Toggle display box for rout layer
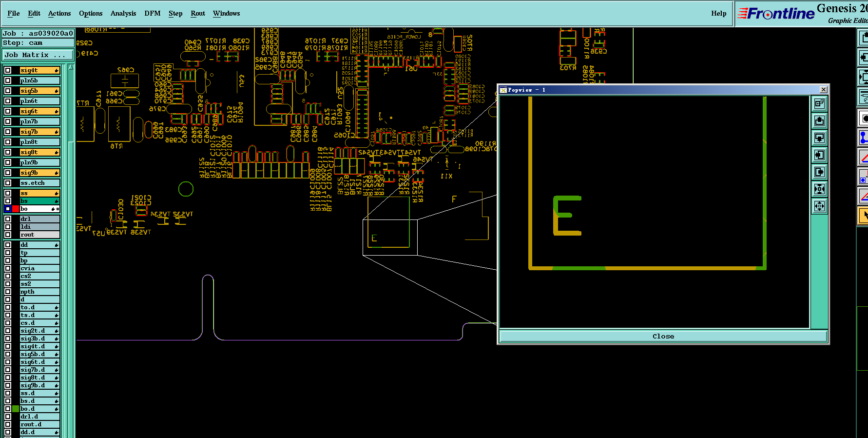The height and width of the screenshot is (438, 868). point(8,235)
